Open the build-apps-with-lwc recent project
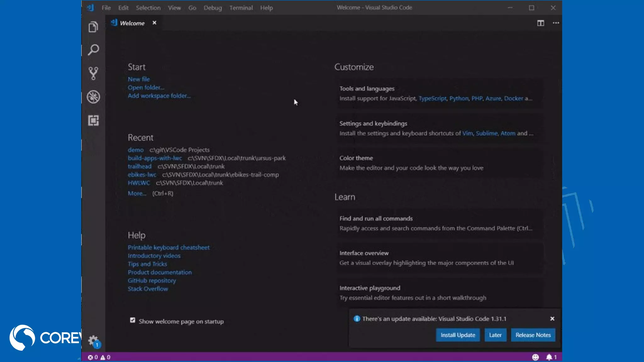 [x=155, y=158]
